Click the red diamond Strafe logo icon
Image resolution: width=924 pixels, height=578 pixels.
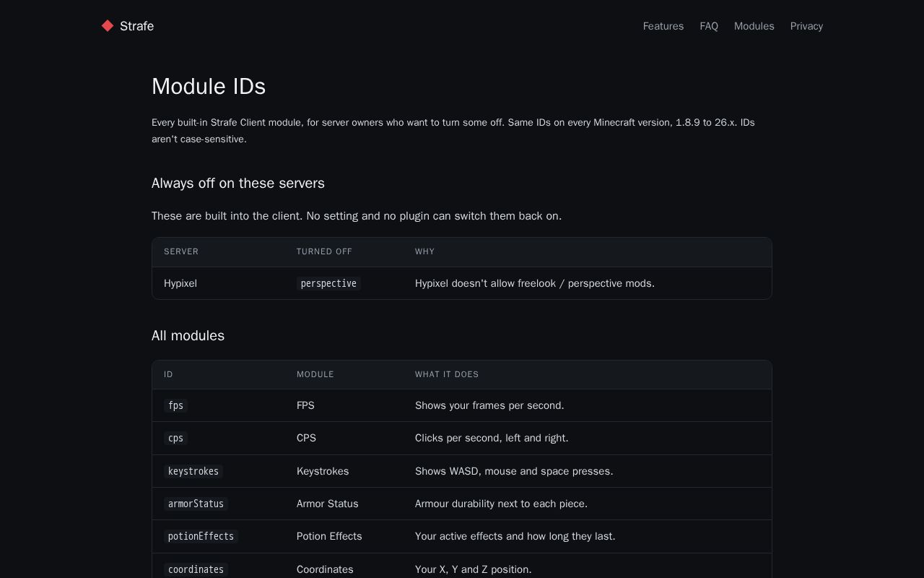pos(108,26)
